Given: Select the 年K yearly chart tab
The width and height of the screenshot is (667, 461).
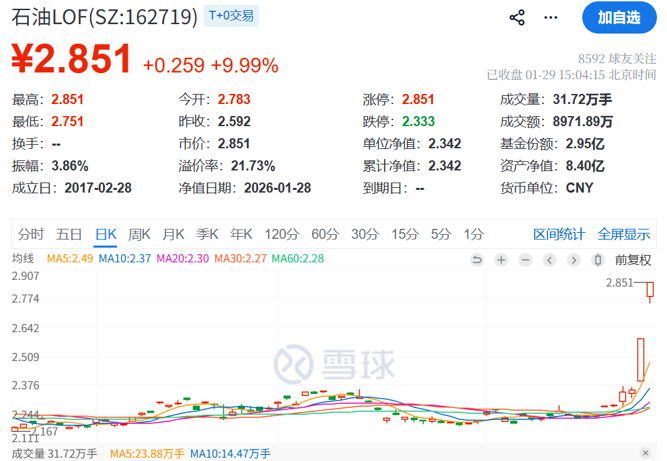Looking at the screenshot, I should (241, 234).
